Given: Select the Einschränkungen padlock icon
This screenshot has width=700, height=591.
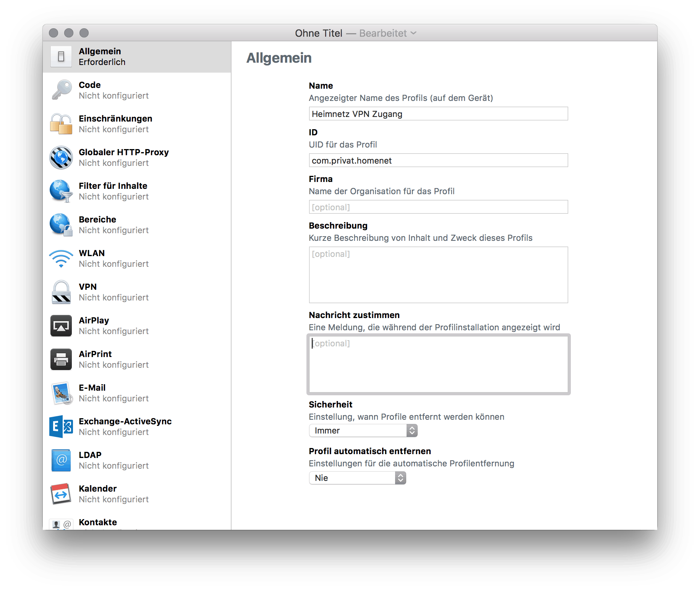Looking at the screenshot, I should (x=61, y=124).
